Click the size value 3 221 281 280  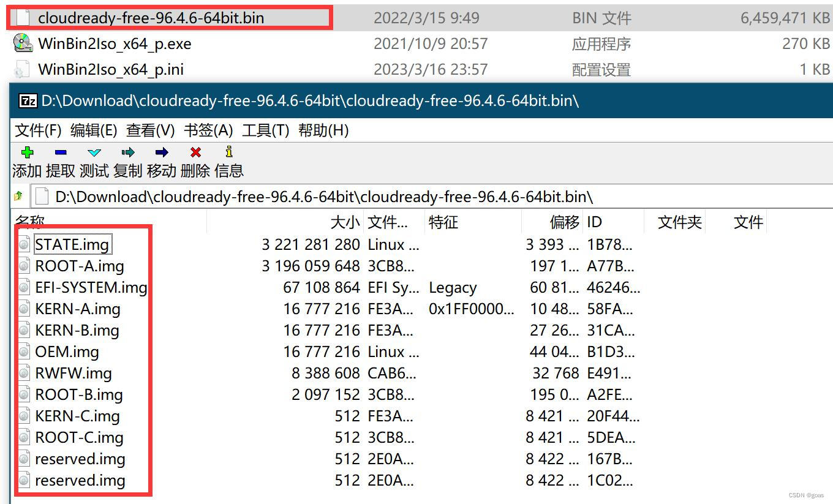[x=311, y=244]
